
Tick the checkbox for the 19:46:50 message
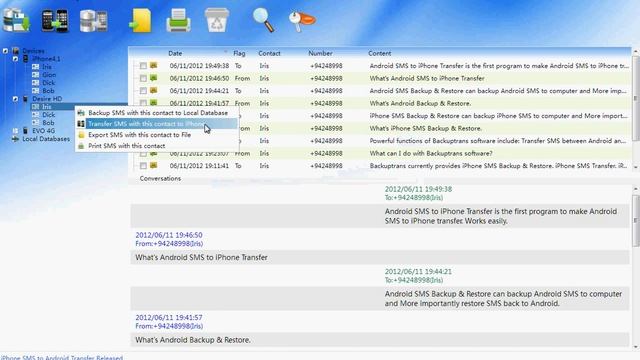(143, 78)
